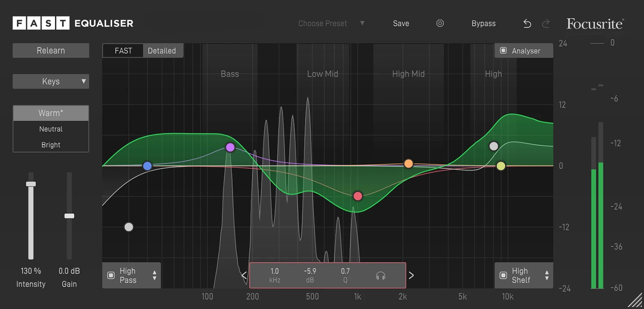Click the Relearn button
644x309 pixels.
(x=51, y=50)
